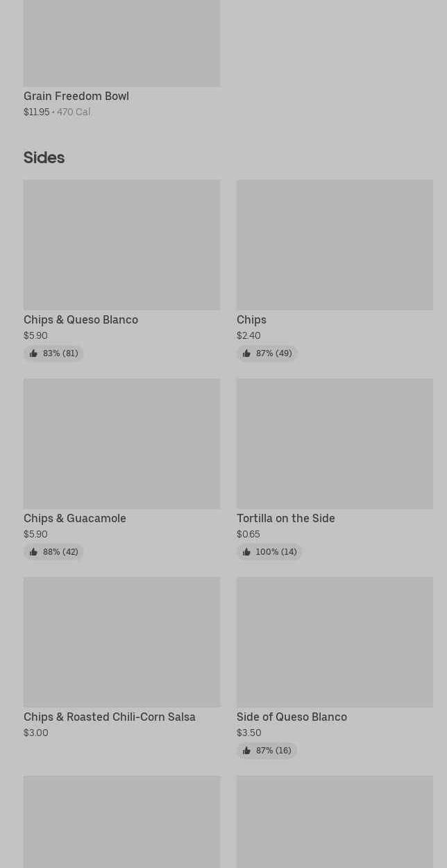Click thumbs-up icon under Chips & Guacamole

pos(33,552)
